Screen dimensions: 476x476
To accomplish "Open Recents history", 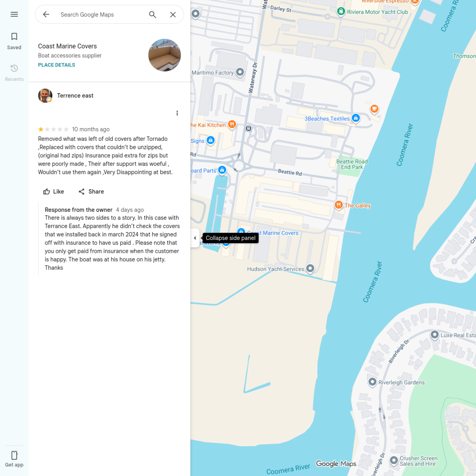I will point(14,73).
